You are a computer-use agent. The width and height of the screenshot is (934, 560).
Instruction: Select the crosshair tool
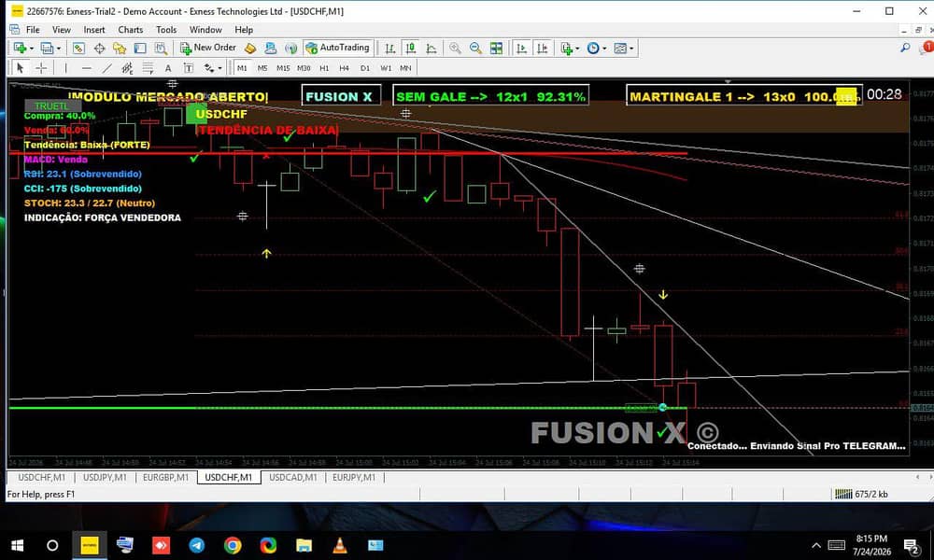41,68
